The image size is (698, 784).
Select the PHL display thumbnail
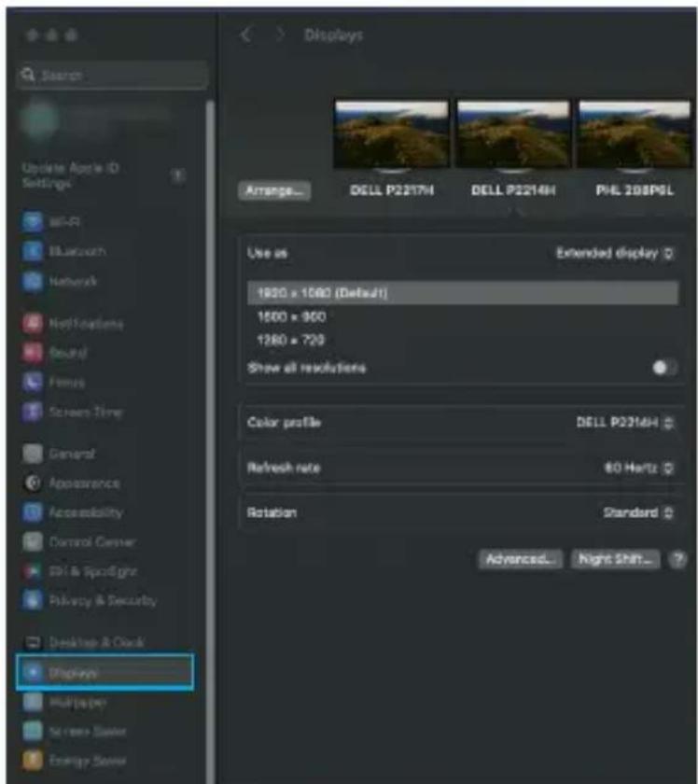click(x=634, y=135)
